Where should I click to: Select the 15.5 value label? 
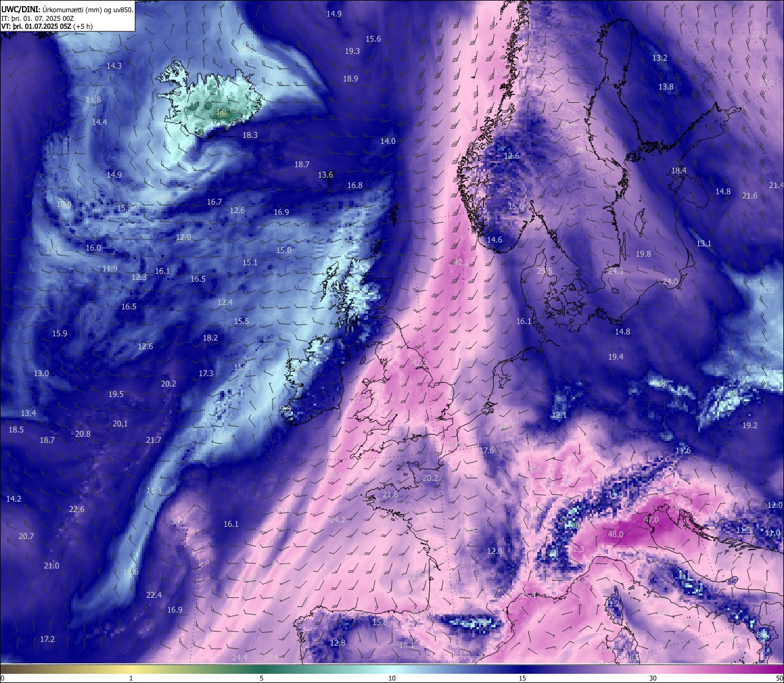point(241,321)
